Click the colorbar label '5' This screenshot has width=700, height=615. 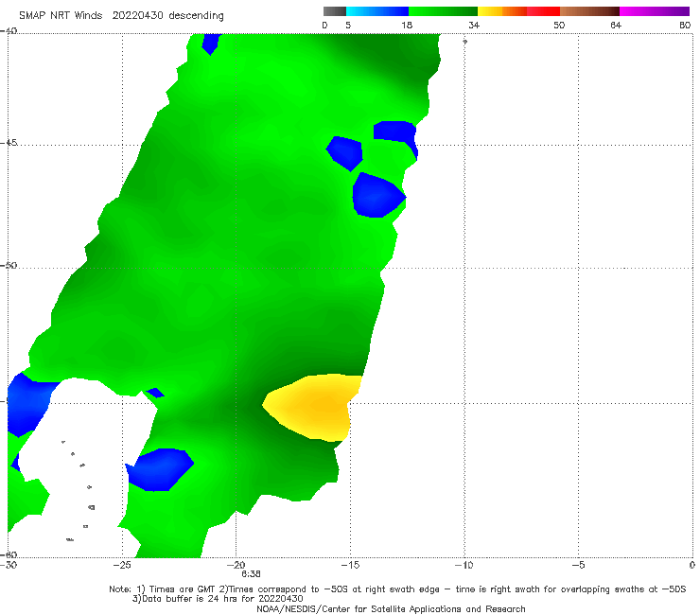pos(348,25)
